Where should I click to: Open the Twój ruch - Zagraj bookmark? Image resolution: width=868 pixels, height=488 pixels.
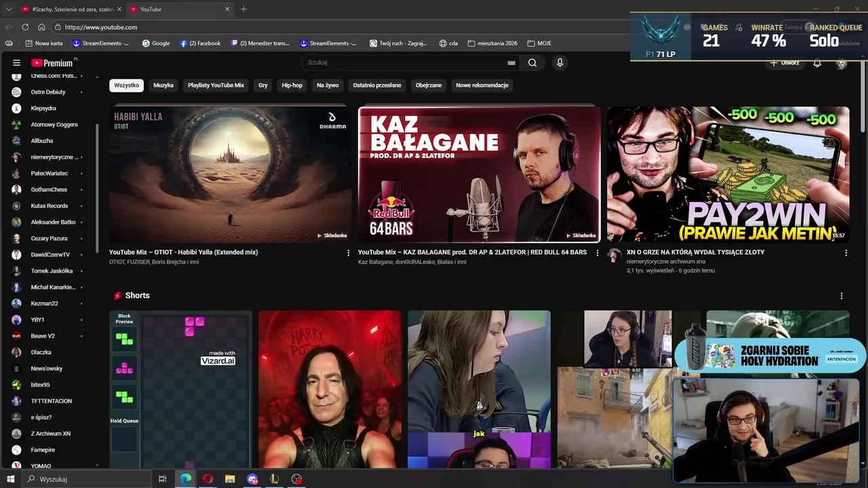tap(399, 43)
